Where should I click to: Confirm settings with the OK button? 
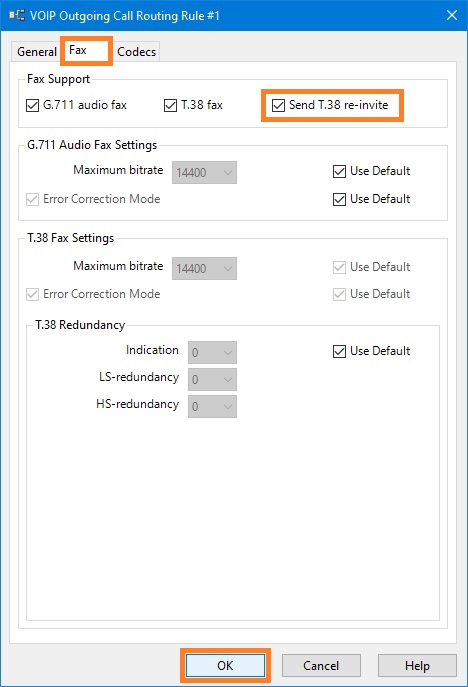click(225, 666)
